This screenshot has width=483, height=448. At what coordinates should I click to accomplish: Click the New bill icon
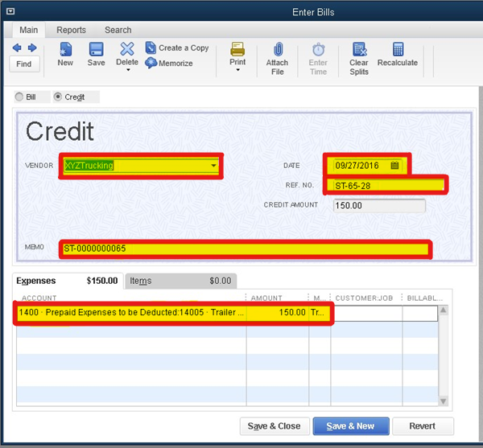[x=65, y=50]
